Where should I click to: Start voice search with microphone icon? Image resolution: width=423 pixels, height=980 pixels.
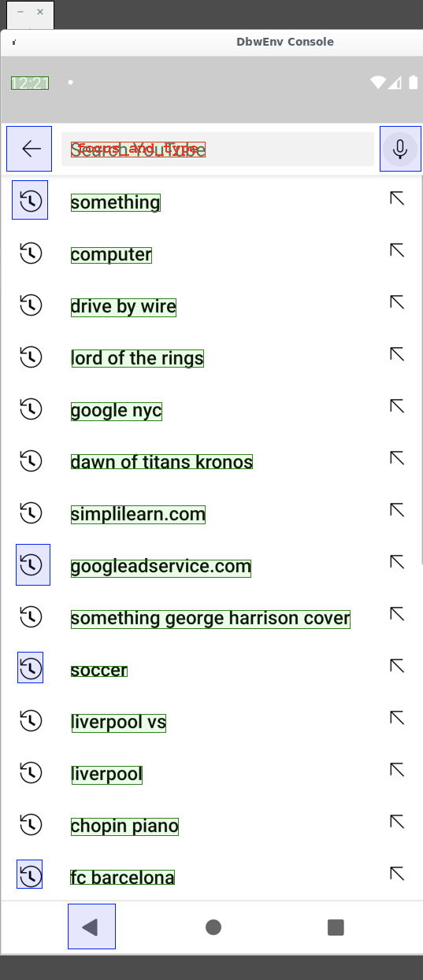point(400,149)
